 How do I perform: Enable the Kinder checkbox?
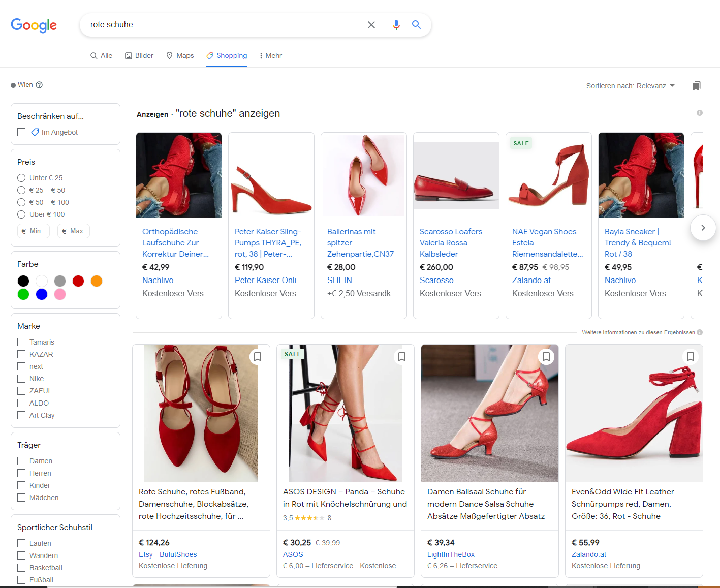tap(21, 485)
